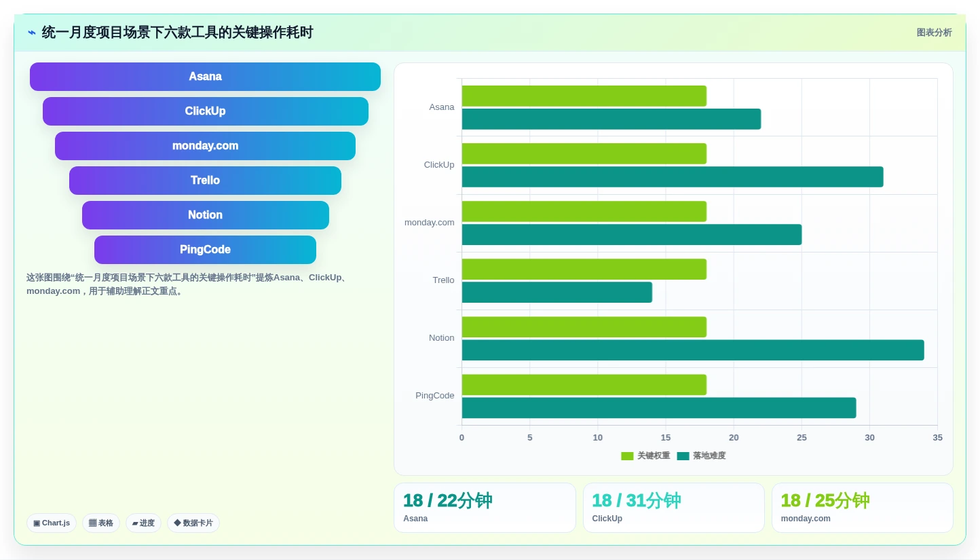980x560 pixels.
Task: Select the Asana funnel bar
Action: (x=205, y=77)
